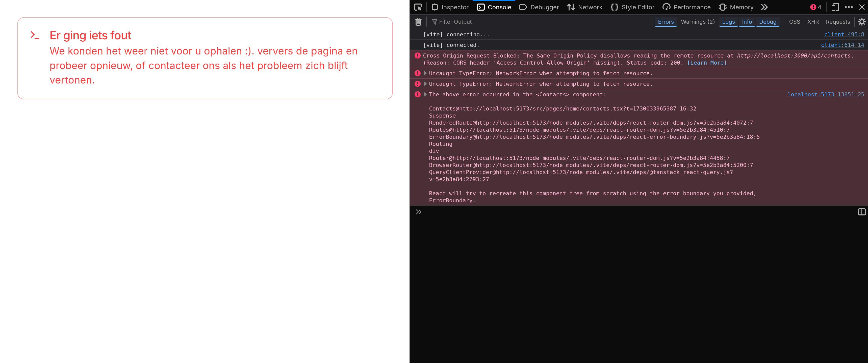The height and width of the screenshot is (363, 868).
Task: Show more developer tools chevron
Action: [764, 7]
